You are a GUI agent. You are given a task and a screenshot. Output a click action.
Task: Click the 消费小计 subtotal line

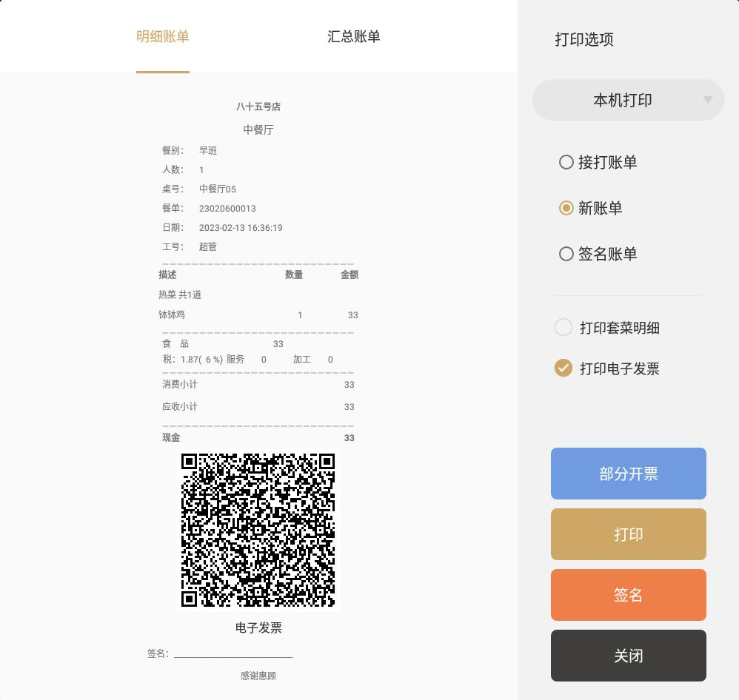tap(258, 384)
